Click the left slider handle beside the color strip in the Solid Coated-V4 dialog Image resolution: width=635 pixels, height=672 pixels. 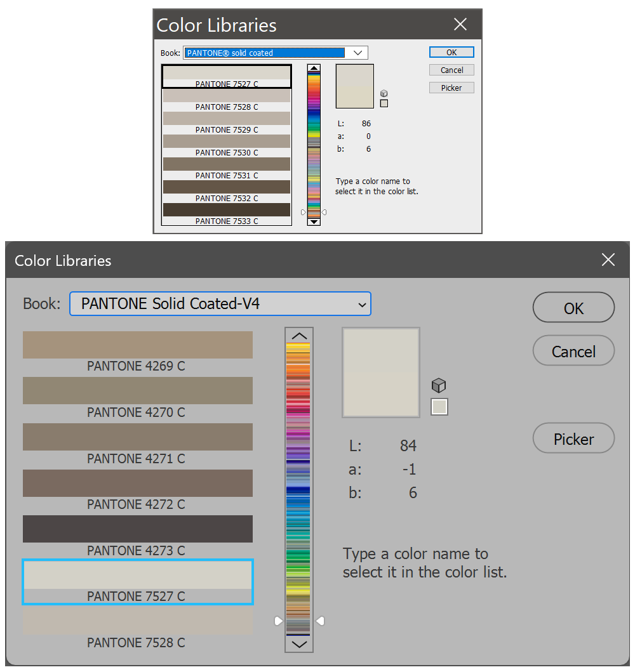[x=278, y=621]
